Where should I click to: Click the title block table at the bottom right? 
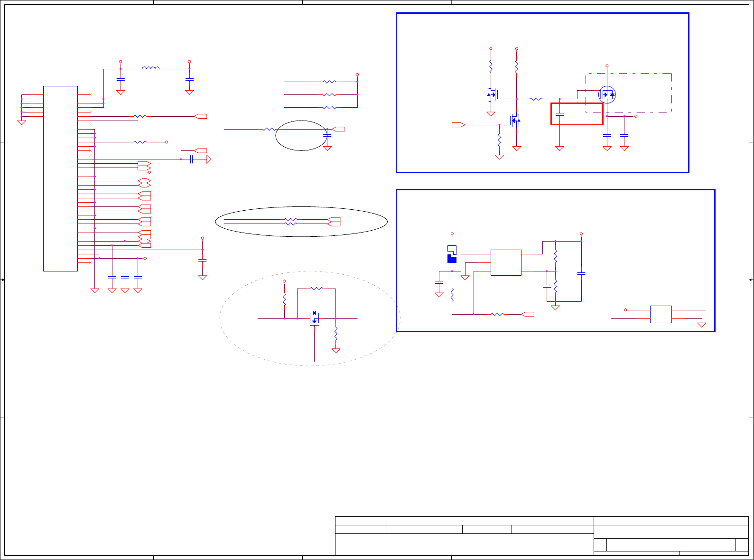click(x=542, y=536)
